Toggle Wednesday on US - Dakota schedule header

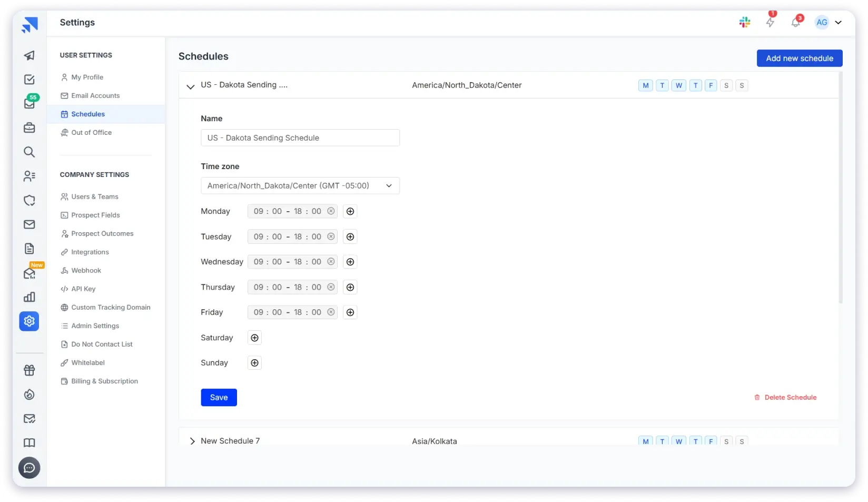(679, 85)
